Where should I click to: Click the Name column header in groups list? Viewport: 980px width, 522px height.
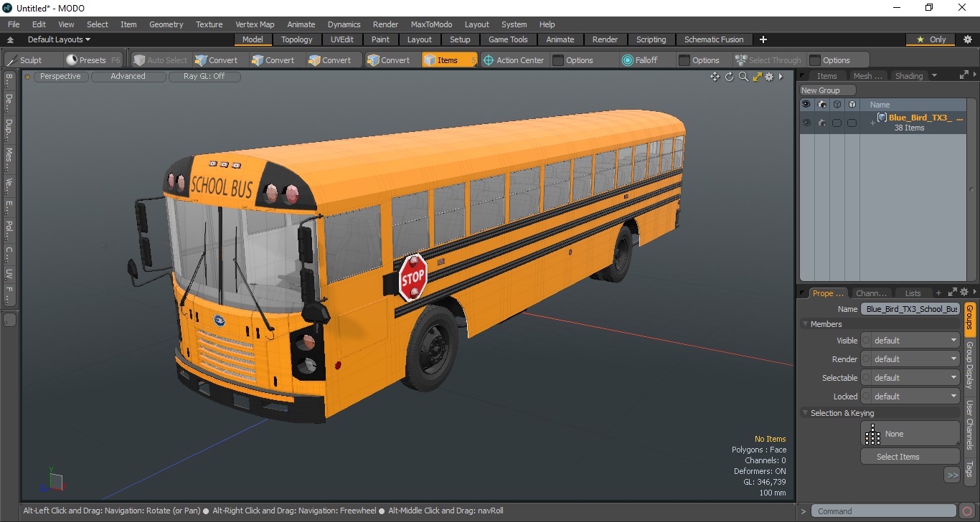pos(913,105)
